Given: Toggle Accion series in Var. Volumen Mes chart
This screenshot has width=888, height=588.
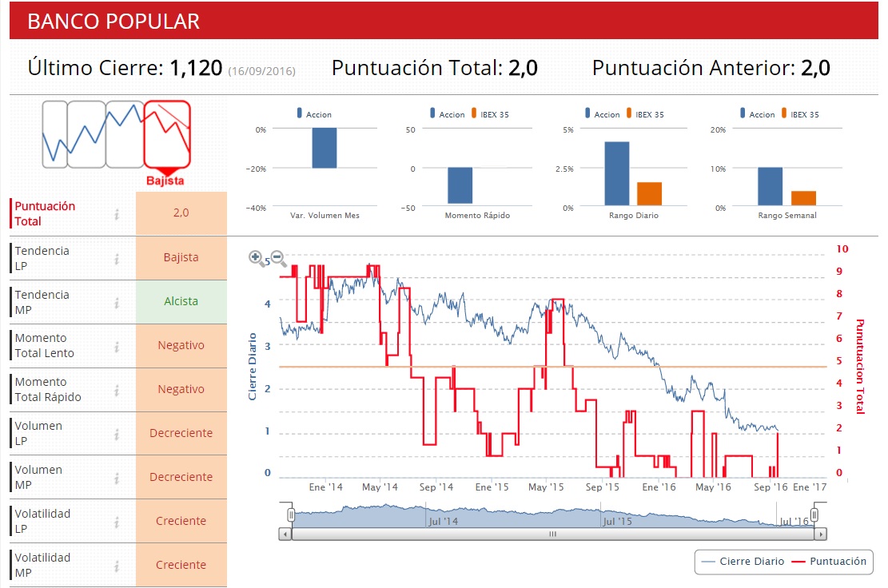Looking at the screenshot, I should [314, 113].
